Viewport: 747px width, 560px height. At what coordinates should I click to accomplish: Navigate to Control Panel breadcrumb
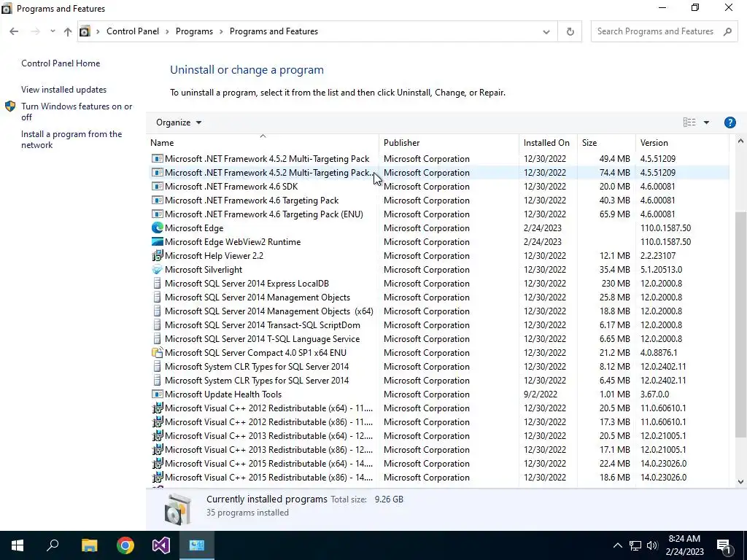133,31
